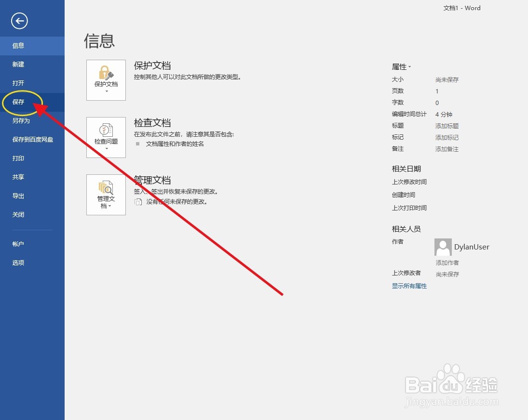
Task: Open the 检查问题 checklist icon button
Action: [106, 138]
